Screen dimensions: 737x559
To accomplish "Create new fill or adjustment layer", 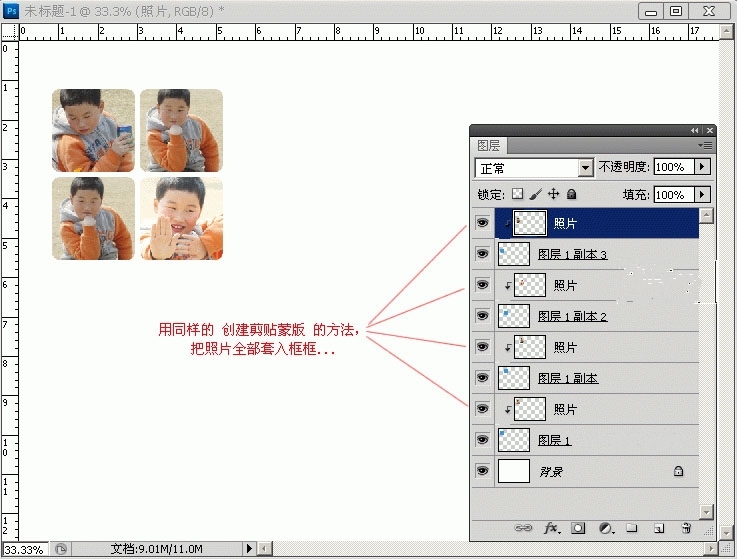I will (x=606, y=528).
